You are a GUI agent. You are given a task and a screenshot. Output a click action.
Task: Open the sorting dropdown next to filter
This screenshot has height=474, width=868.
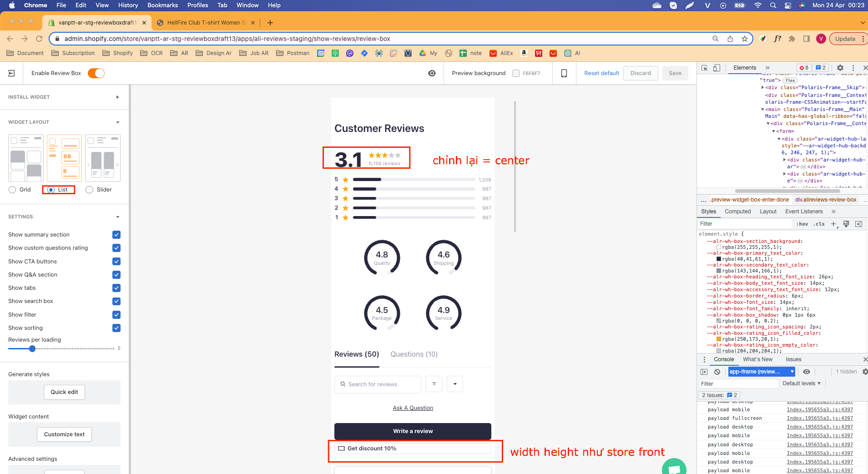click(x=454, y=384)
